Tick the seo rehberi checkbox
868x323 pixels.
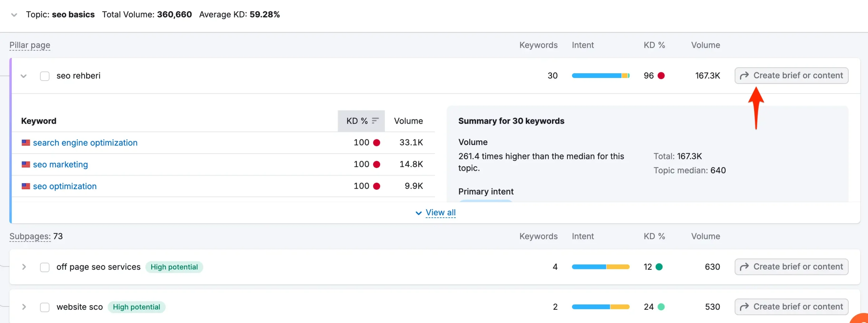click(45, 76)
